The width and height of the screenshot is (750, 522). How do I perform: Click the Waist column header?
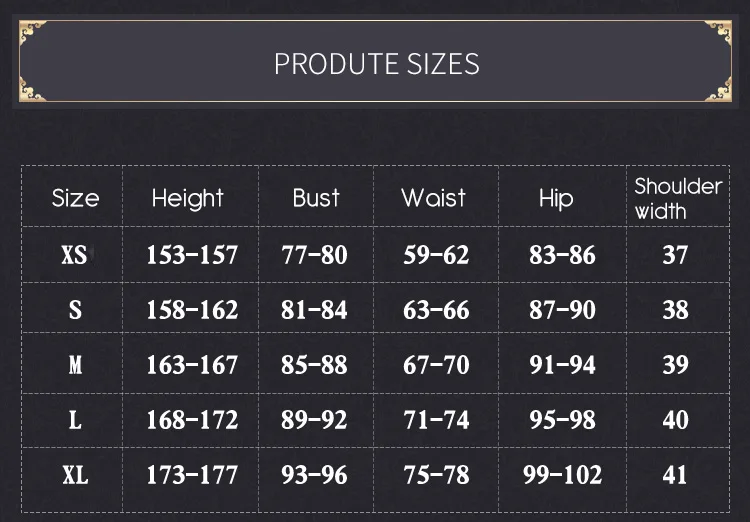tap(434, 198)
